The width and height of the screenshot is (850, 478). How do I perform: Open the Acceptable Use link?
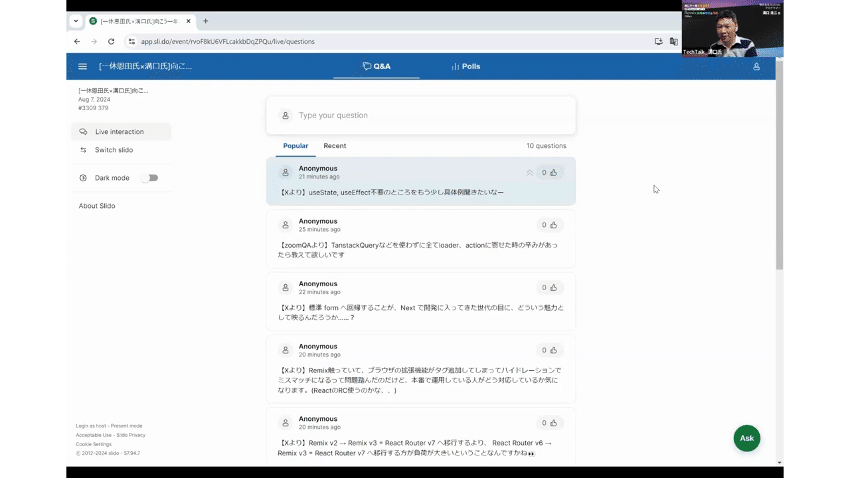click(x=94, y=435)
